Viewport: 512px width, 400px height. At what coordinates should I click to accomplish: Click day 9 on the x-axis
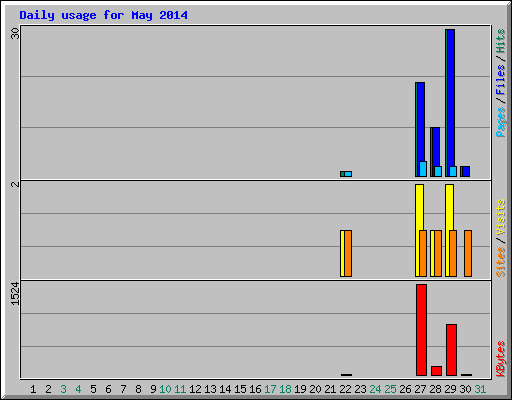tap(153, 389)
